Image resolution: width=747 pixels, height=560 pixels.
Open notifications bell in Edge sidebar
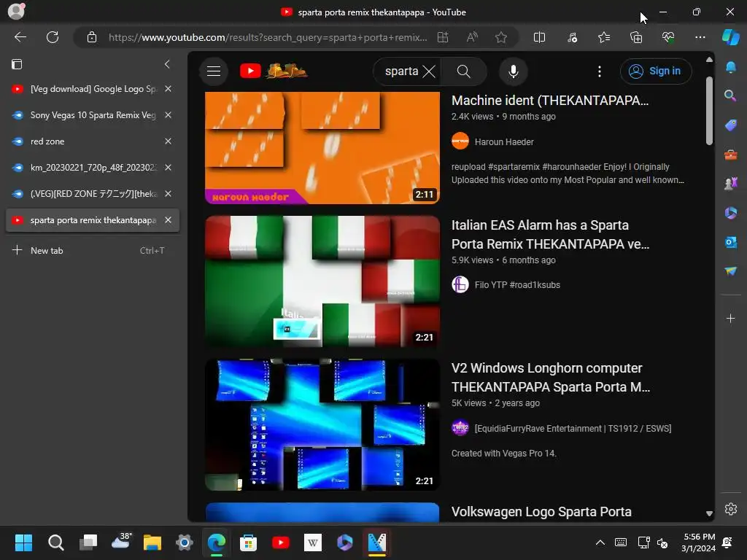731,67
